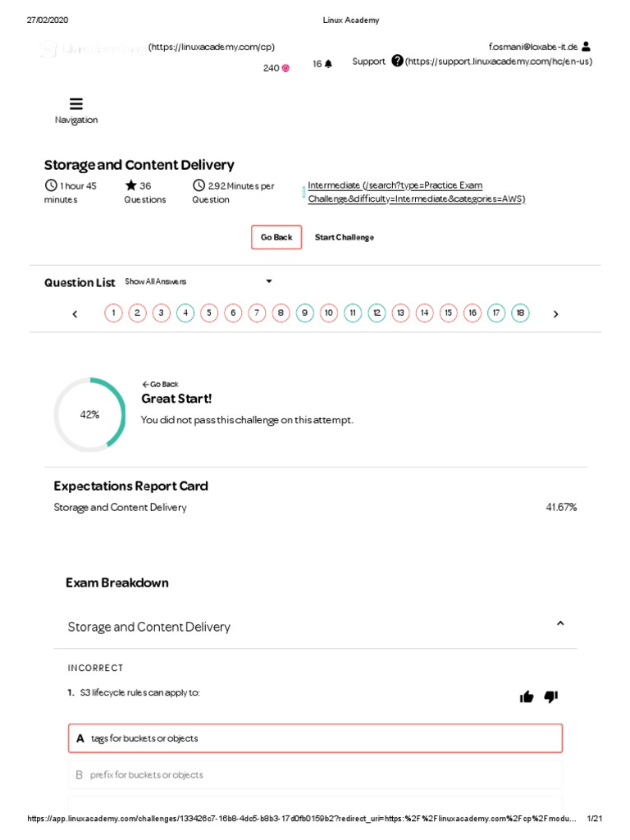The height and width of the screenshot is (840, 630).
Task: Jump to question 4 bubble
Action: (185, 313)
